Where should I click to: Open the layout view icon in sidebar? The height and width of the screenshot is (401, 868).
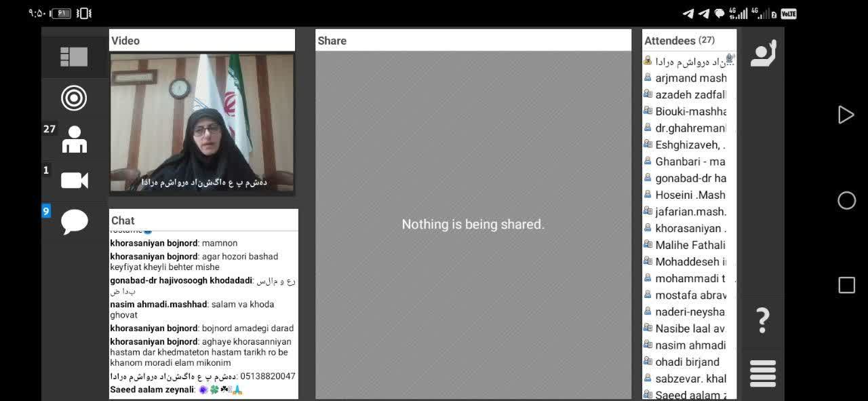click(x=74, y=57)
